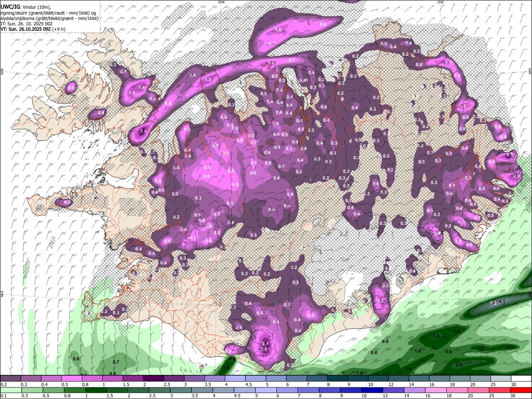
Task: Click the 20W longitude label at top
Action: 221,2
